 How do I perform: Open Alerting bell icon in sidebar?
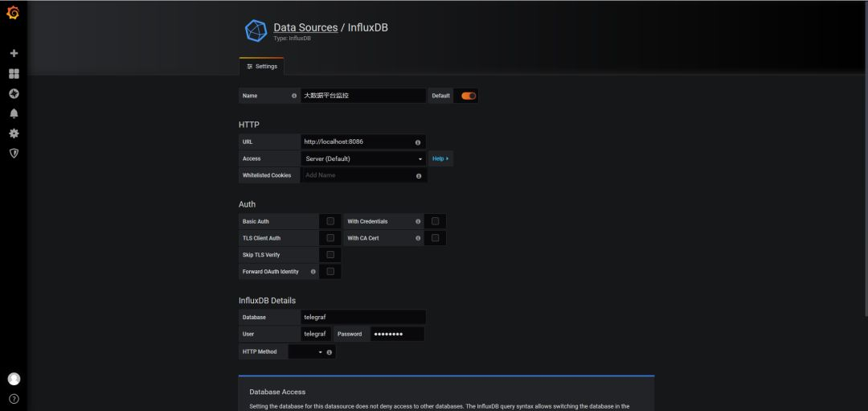pyautogui.click(x=14, y=113)
